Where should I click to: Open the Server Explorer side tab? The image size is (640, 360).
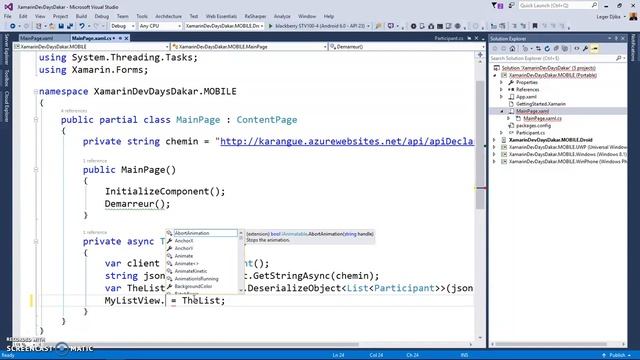pos(6,49)
